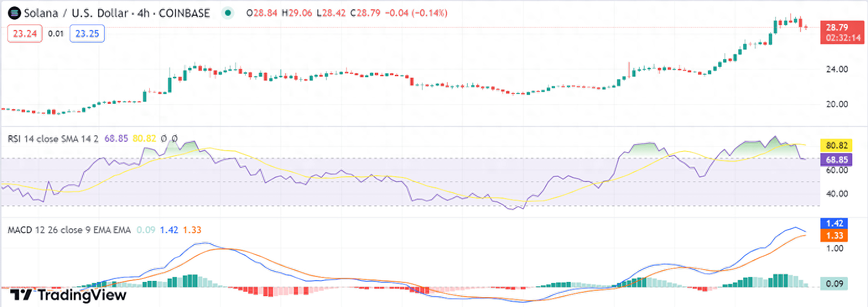Click the blue 1.42 MACD axis label
Screen dimensions: 868x307
click(834, 223)
